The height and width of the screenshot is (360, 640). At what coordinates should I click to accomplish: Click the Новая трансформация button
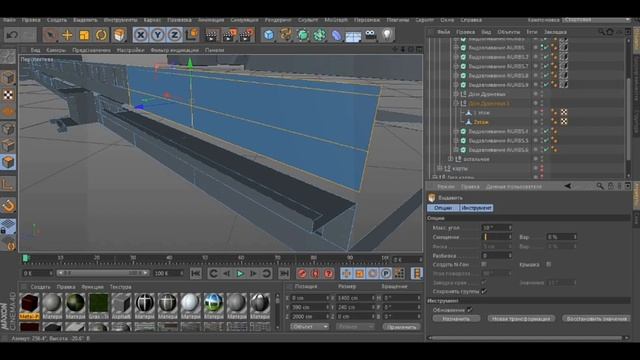coord(521,319)
